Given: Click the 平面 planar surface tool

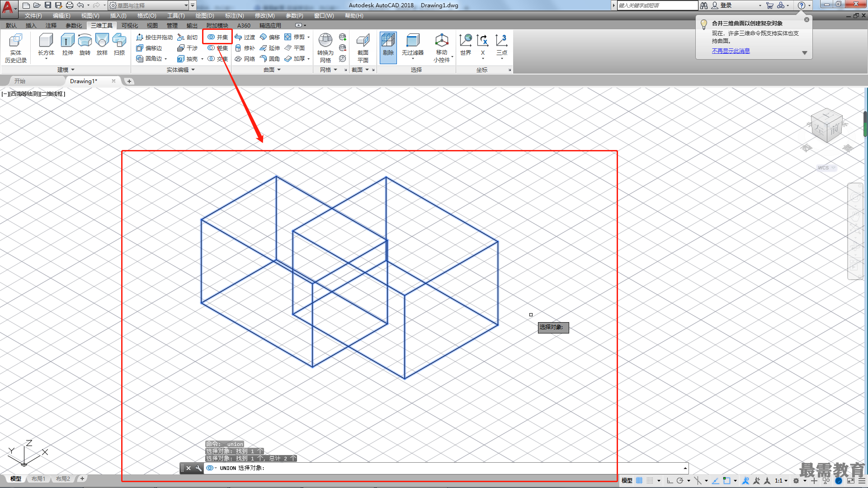Looking at the screenshot, I should (x=294, y=48).
